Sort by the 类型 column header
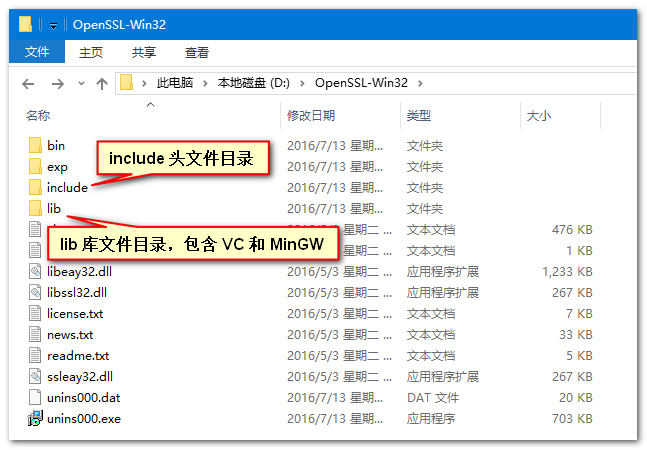647x450 pixels. pos(419,115)
